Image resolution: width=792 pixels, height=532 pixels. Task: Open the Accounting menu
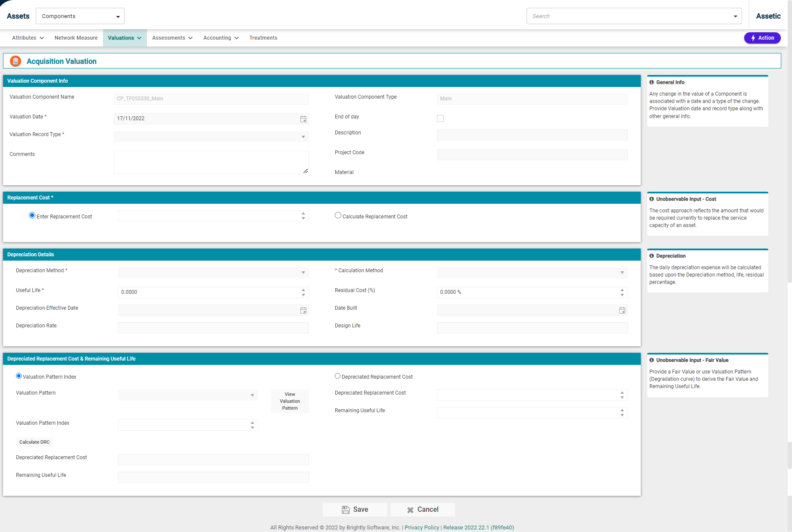tap(221, 38)
